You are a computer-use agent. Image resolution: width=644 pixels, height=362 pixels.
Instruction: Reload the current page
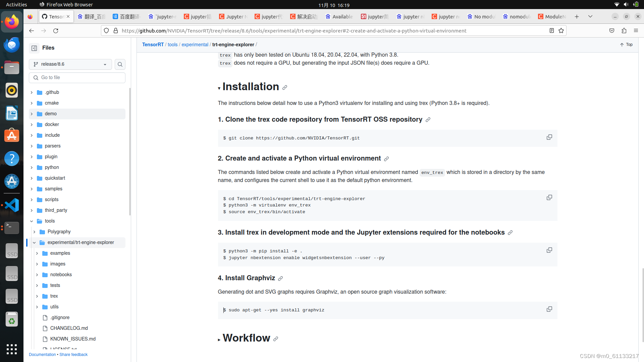point(56,31)
